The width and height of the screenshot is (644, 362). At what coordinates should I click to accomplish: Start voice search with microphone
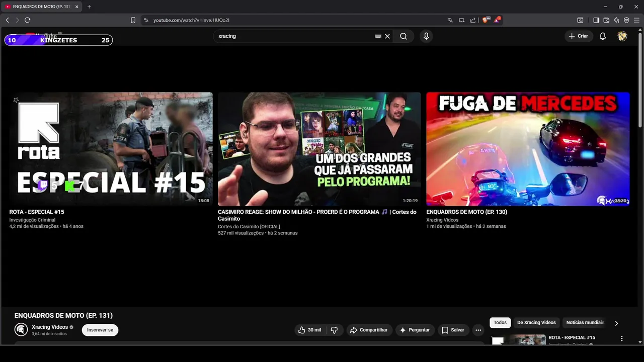pos(426,36)
